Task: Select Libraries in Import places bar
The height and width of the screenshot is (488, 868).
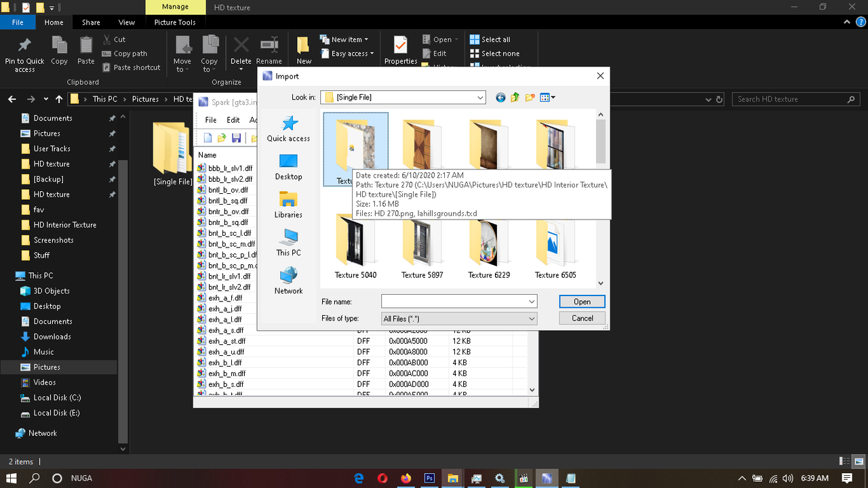Action: [288, 205]
